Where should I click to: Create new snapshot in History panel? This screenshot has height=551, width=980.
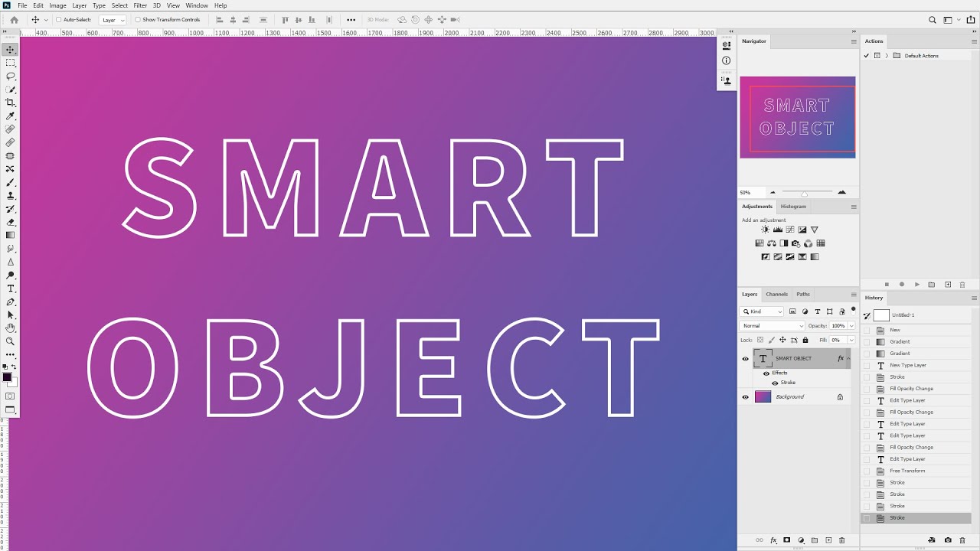948,540
